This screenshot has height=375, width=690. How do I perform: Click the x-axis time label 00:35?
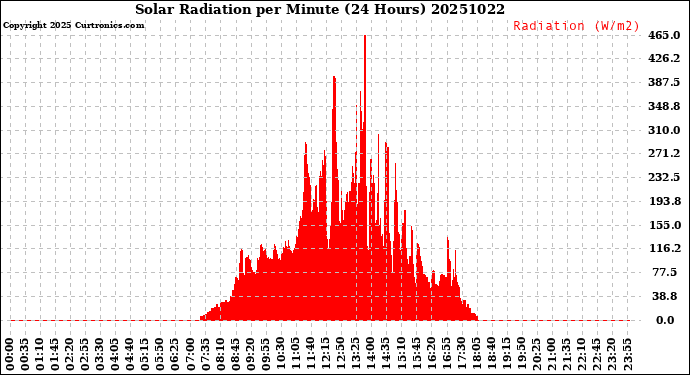[x=26, y=355]
